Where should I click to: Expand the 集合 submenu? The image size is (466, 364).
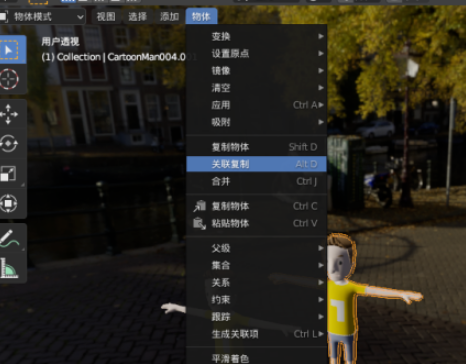point(256,265)
